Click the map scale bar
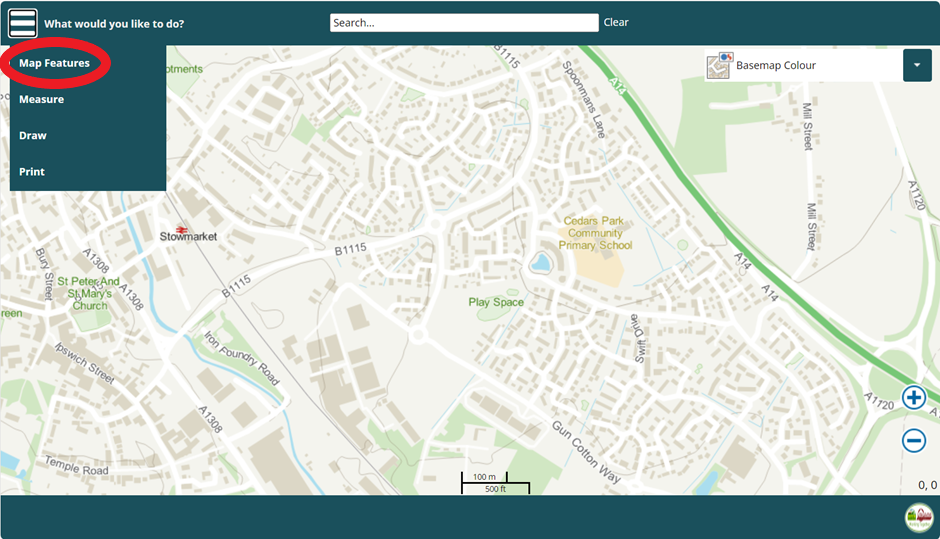The width and height of the screenshot is (940, 539). coord(494,482)
